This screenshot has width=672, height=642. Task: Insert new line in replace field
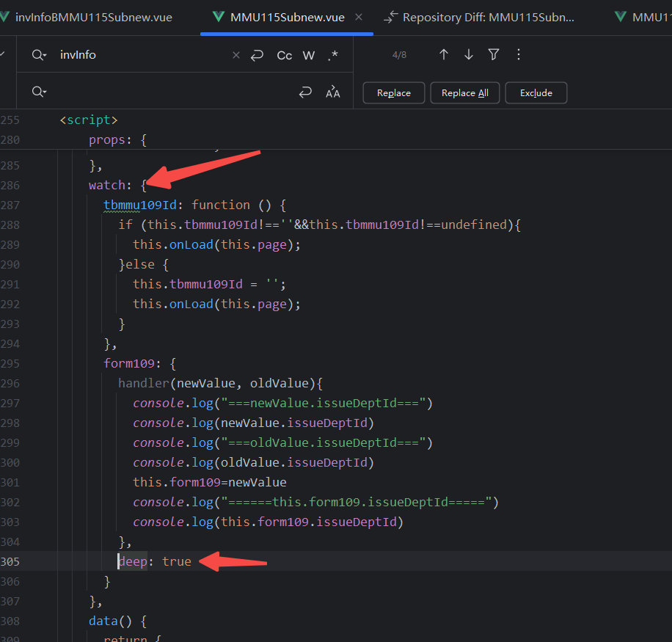305,92
